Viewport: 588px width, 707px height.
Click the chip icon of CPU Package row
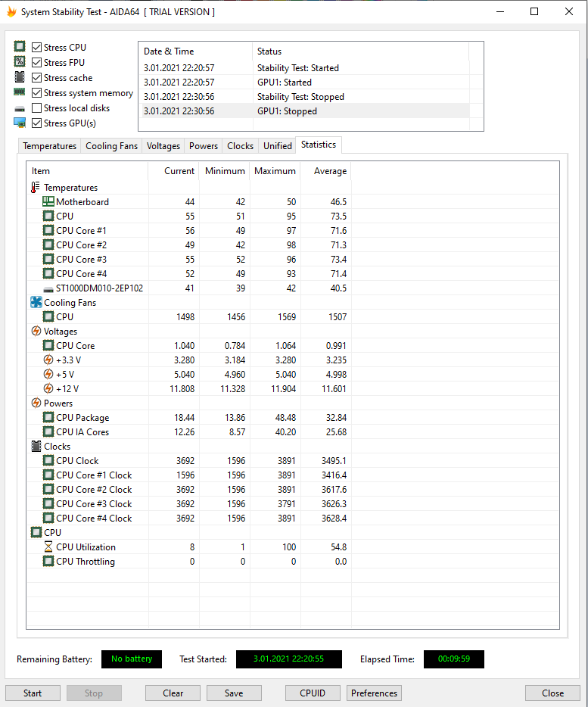48,418
